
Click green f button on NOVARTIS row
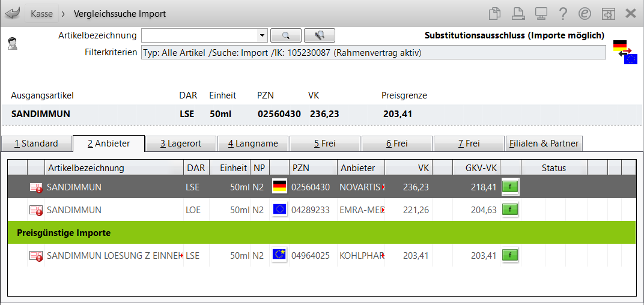coord(510,187)
